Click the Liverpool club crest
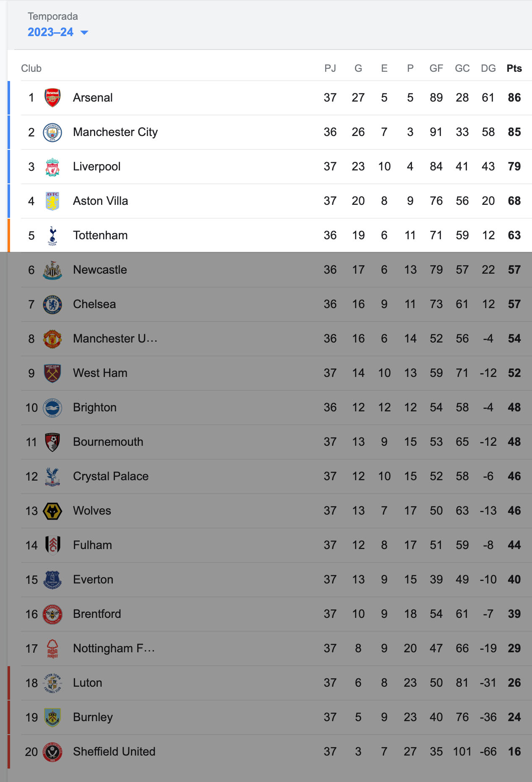The height and width of the screenshot is (782, 532). (x=52, y=167)
